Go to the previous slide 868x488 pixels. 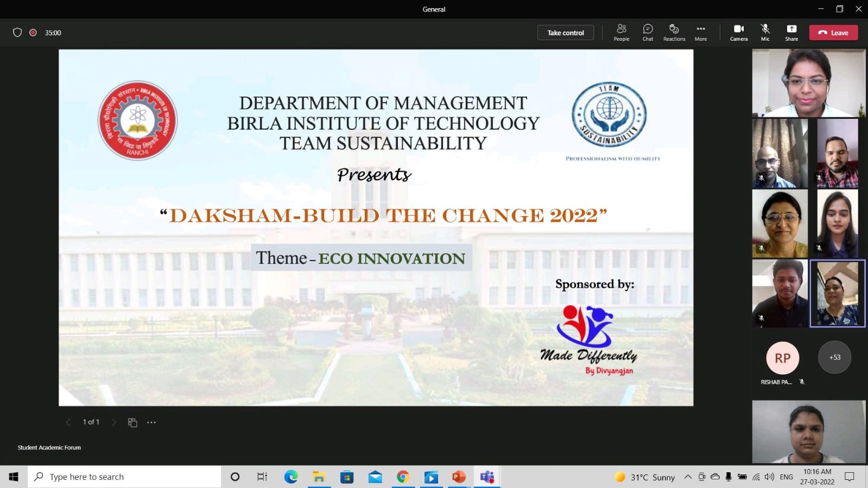pos(68,422)
